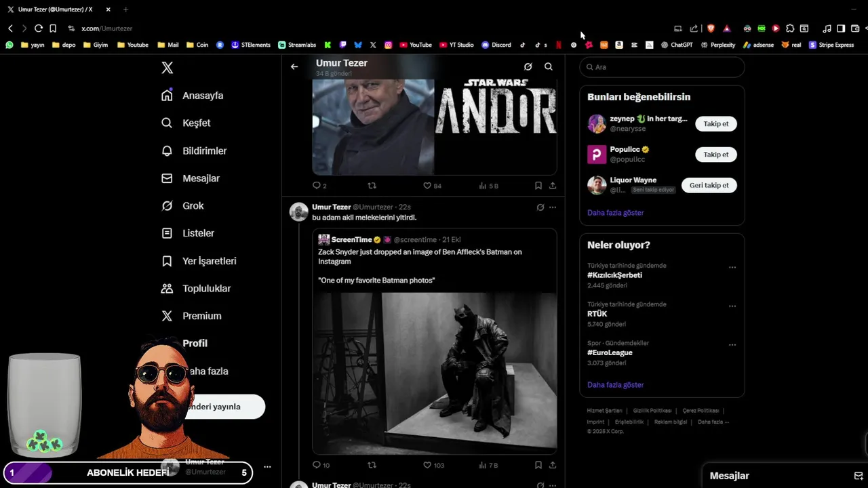Follow Populicc with Takip et
Image resolution: width=868 pixels, height=488 pixels.
pos(716,155)
